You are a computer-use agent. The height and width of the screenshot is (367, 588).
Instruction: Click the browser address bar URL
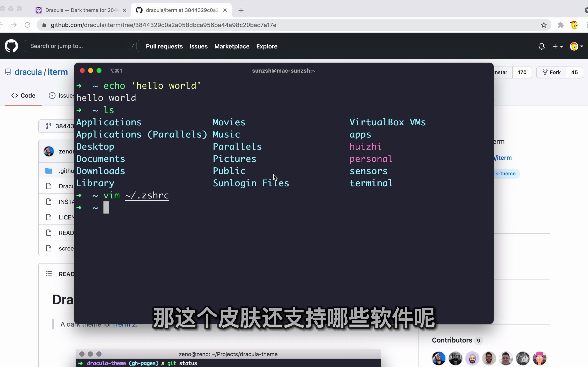(x=163, y=25)
